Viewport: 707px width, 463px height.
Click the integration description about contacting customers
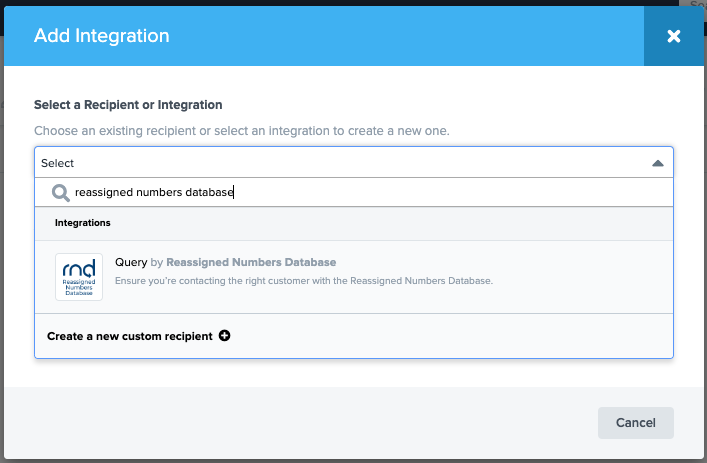[304, 281]
